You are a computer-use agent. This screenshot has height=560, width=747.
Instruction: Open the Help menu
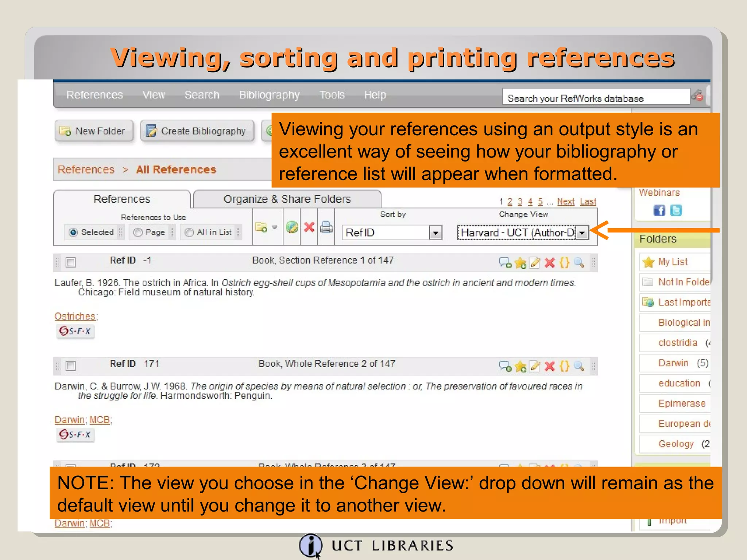pos(375,95)
